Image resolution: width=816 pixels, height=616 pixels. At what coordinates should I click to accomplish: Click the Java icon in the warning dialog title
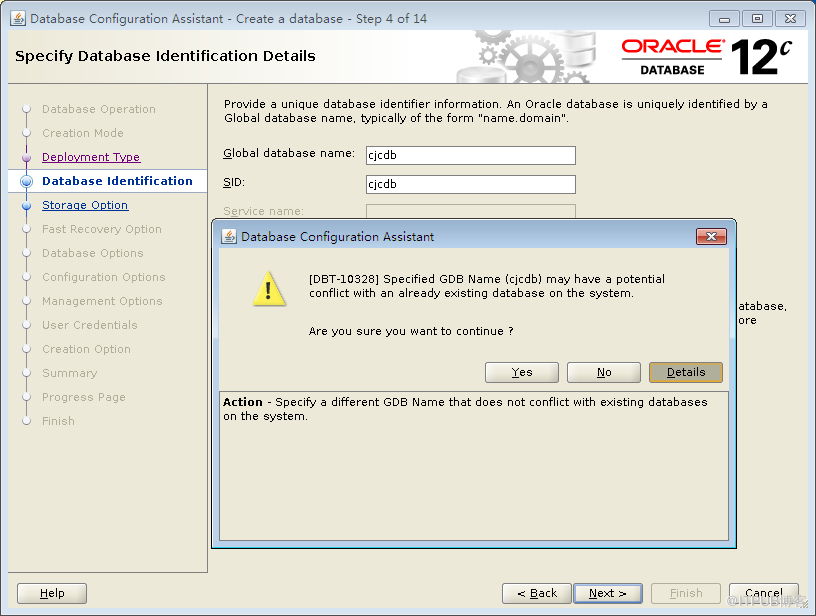pyautogui.click(x=229, y=236)
